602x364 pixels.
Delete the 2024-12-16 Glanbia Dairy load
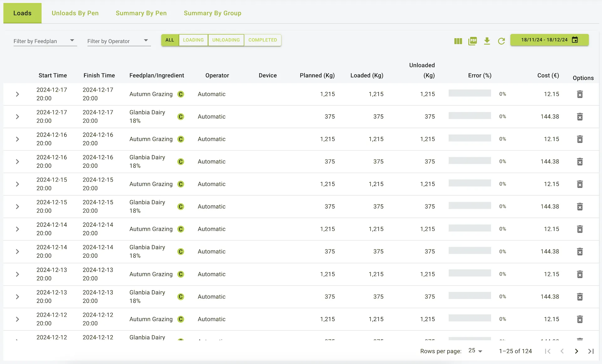point(580,162)
